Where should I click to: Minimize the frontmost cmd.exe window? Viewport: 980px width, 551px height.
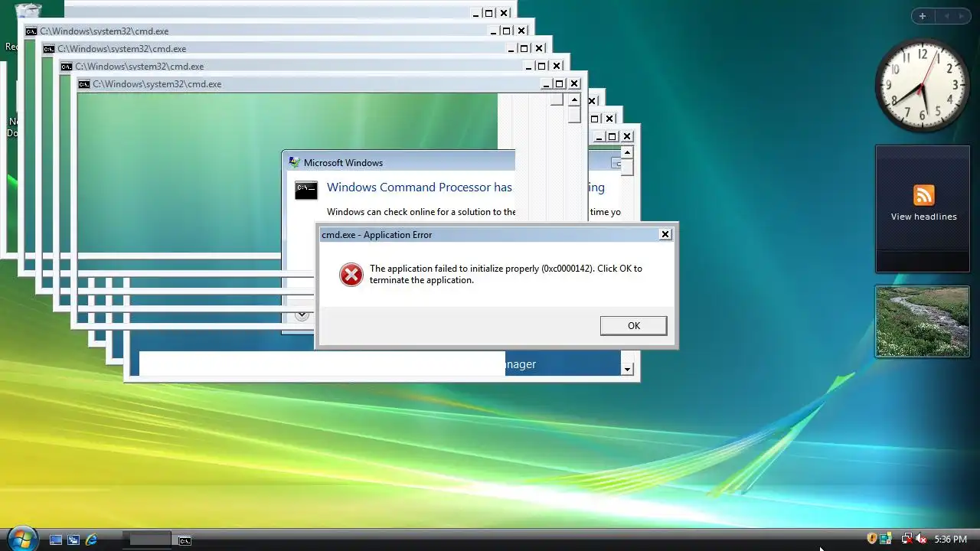coord(546,84)
